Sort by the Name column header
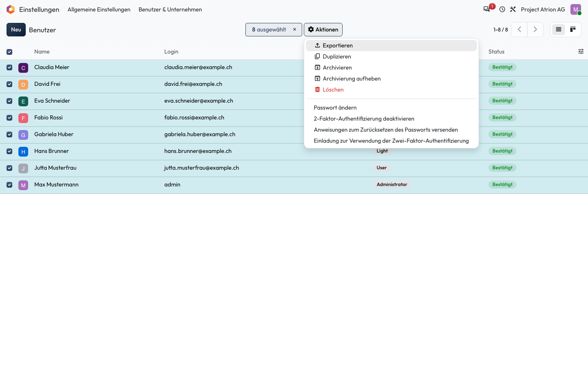Viewport: 588px width, 368px height. pyautogui.click(x=42, y=52)
